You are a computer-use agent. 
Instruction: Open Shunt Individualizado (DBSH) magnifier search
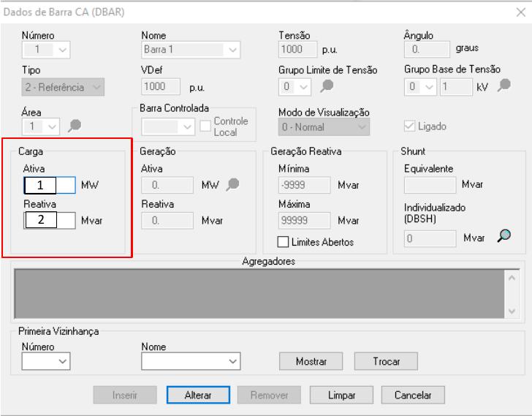point(503,236)
